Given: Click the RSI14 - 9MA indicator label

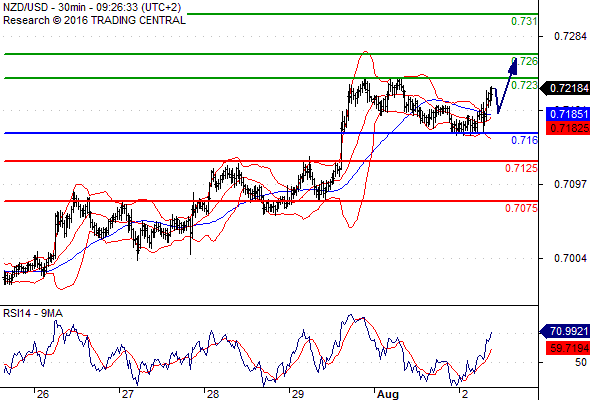Looking at the screenshot, I should point(33,313).
